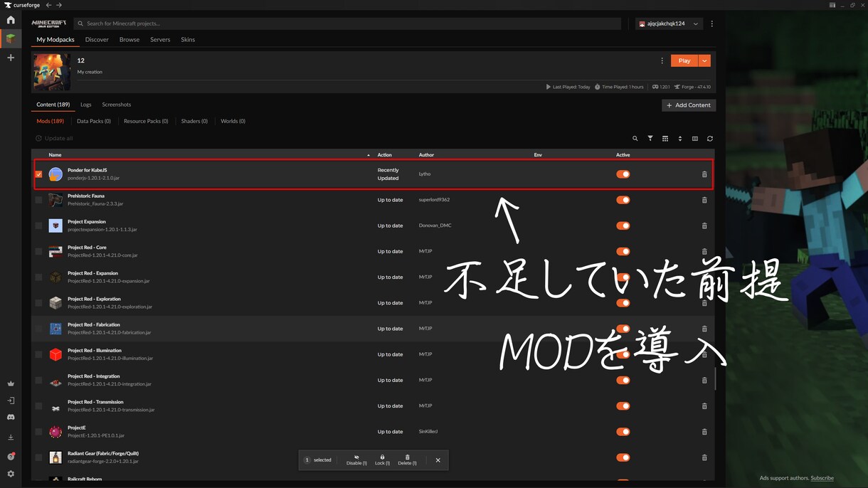
Task: Open the downloads icon in sidebar
Action: pos(11,437)
